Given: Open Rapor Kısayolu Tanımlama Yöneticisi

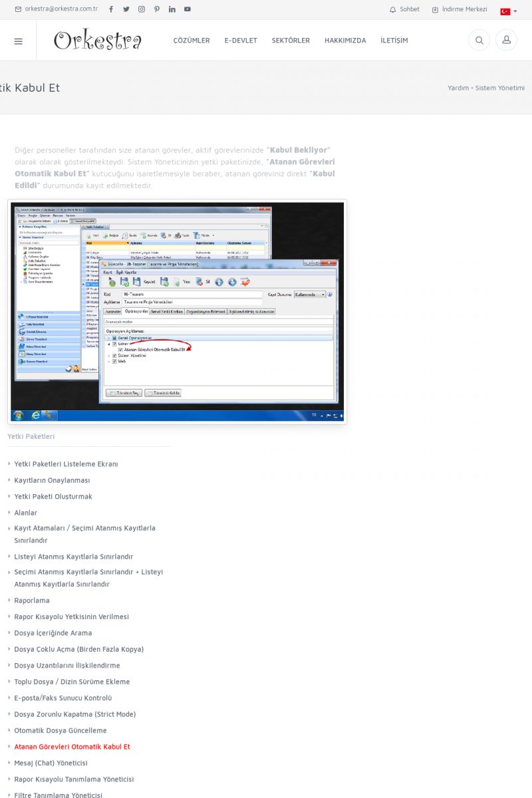Looking at the screenshot, I should click(x=74, y=779).
